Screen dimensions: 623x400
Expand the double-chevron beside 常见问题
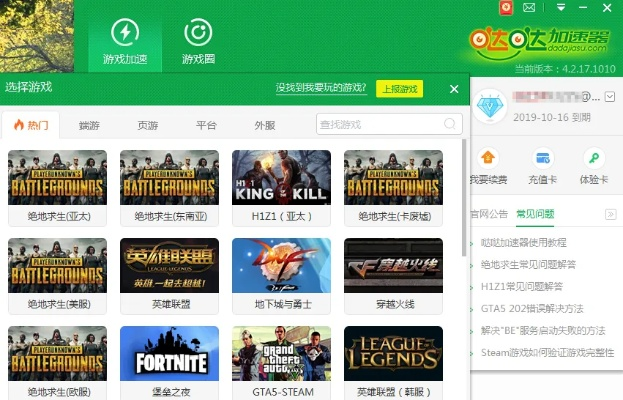[609, 215]
